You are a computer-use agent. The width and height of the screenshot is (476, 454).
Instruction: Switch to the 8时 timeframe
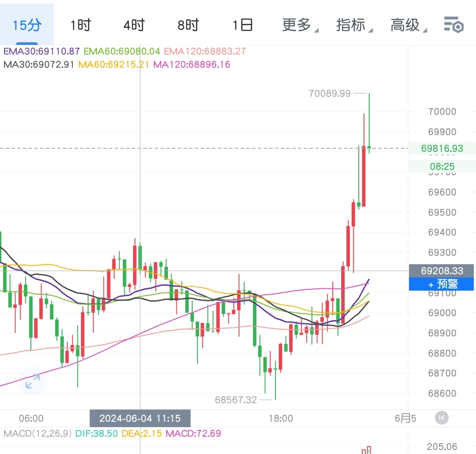point(188,25)
